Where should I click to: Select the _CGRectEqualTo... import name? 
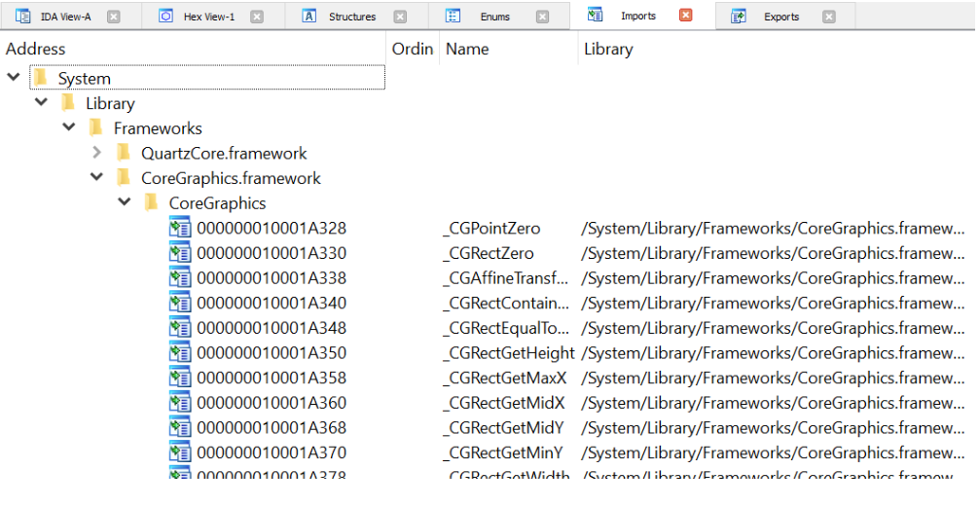pyautogui.click(x=506, y=328)
